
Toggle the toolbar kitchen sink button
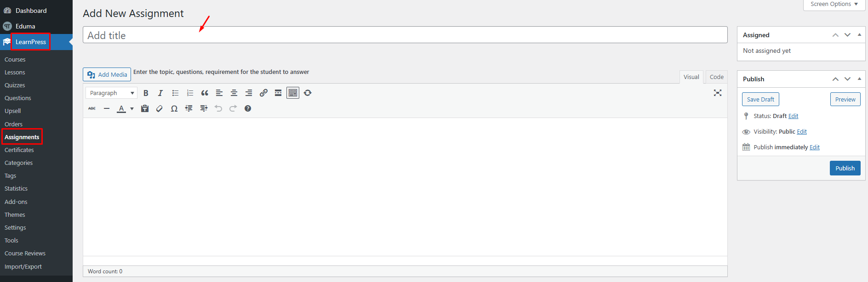point(293,93)
